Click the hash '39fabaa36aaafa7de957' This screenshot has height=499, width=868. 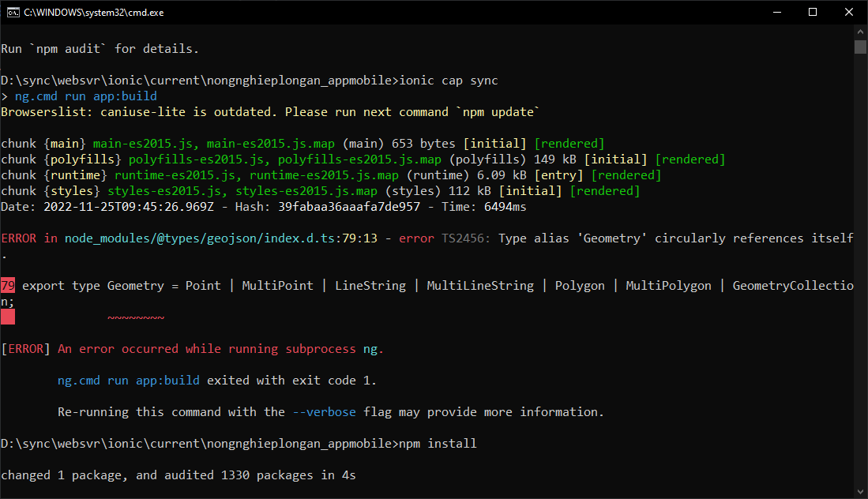pyautogui.click(x=349, y=207)
